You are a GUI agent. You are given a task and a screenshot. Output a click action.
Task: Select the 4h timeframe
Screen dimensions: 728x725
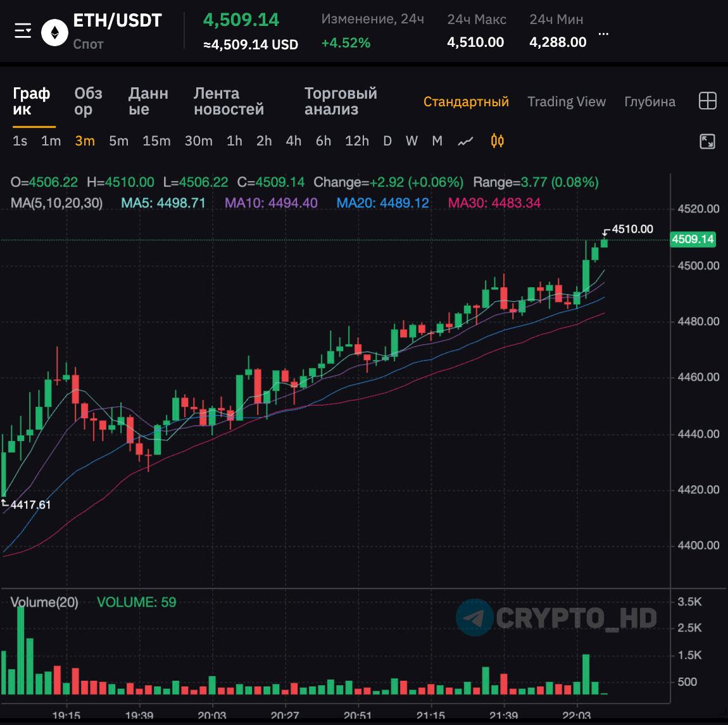[x=294, y=141]
